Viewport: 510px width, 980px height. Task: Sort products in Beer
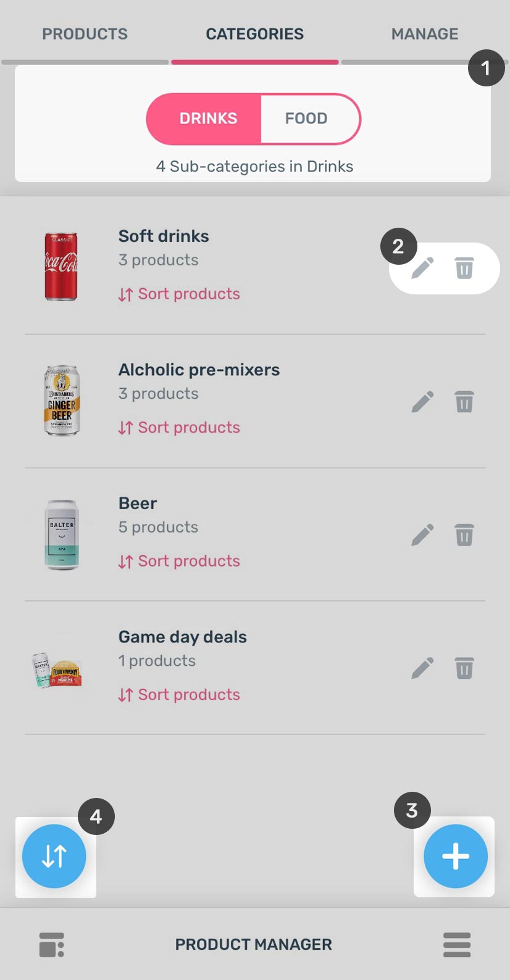[x=179, y=562]
